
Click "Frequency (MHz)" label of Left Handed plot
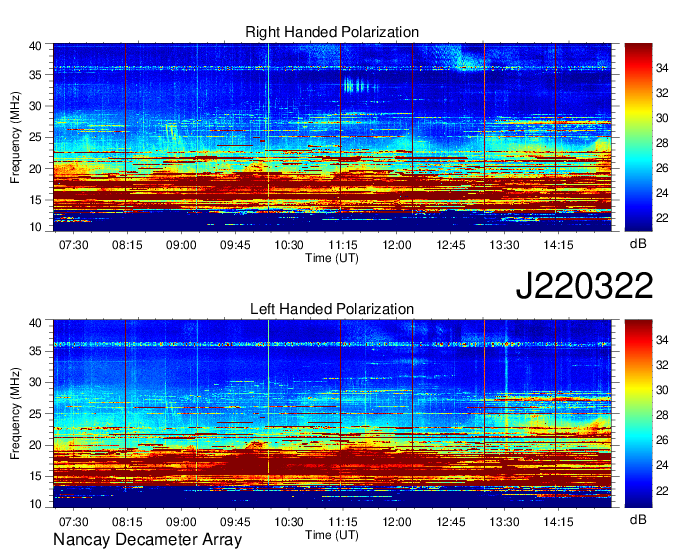point(15,414)
